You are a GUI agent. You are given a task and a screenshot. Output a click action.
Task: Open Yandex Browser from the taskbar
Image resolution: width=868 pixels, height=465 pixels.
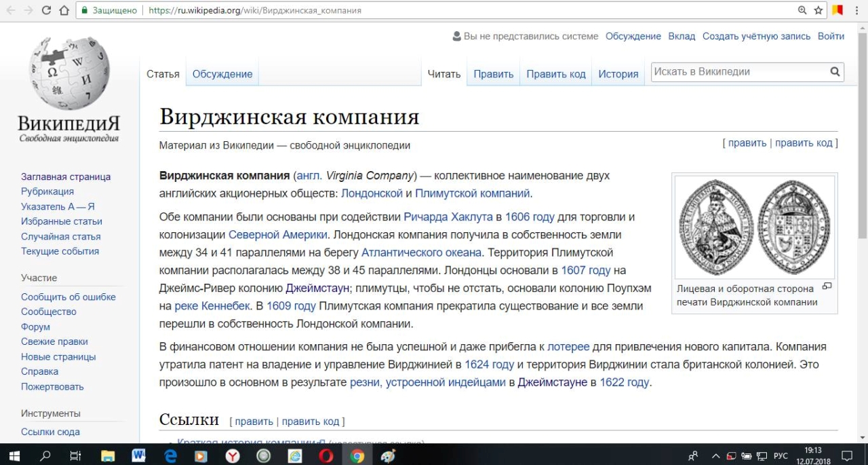233,455
